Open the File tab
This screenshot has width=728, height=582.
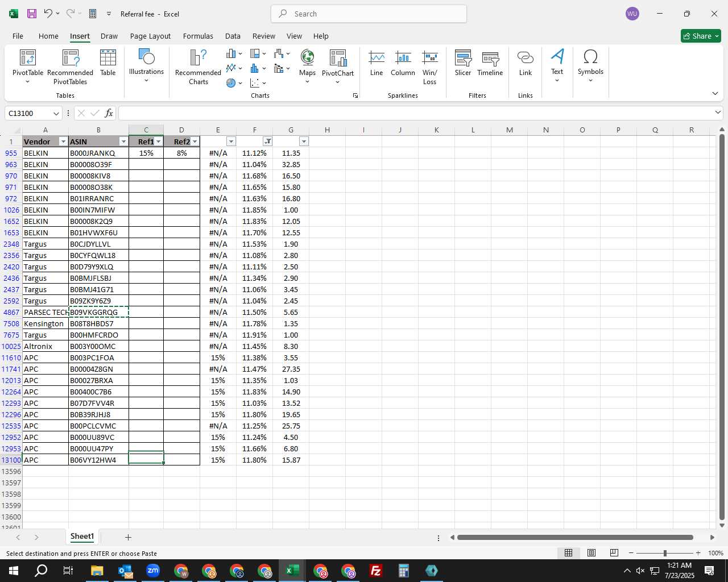click(18, 36)
